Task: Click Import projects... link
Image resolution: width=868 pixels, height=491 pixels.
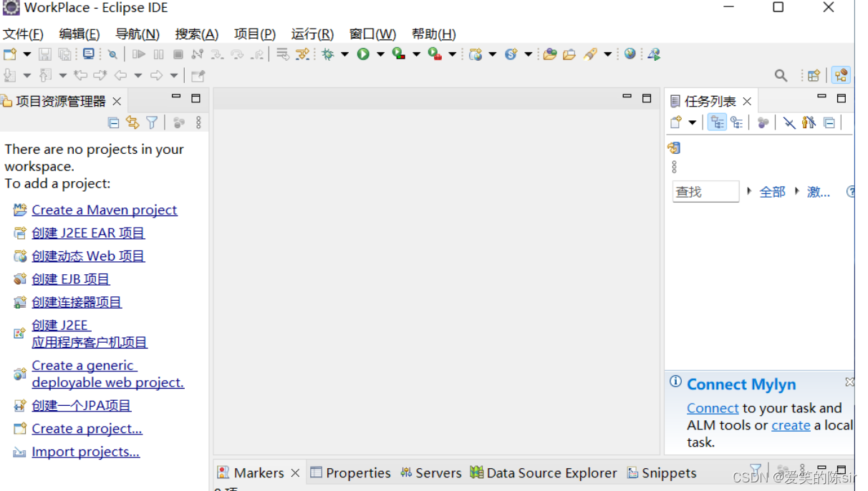Action: [x=86, y=452]
